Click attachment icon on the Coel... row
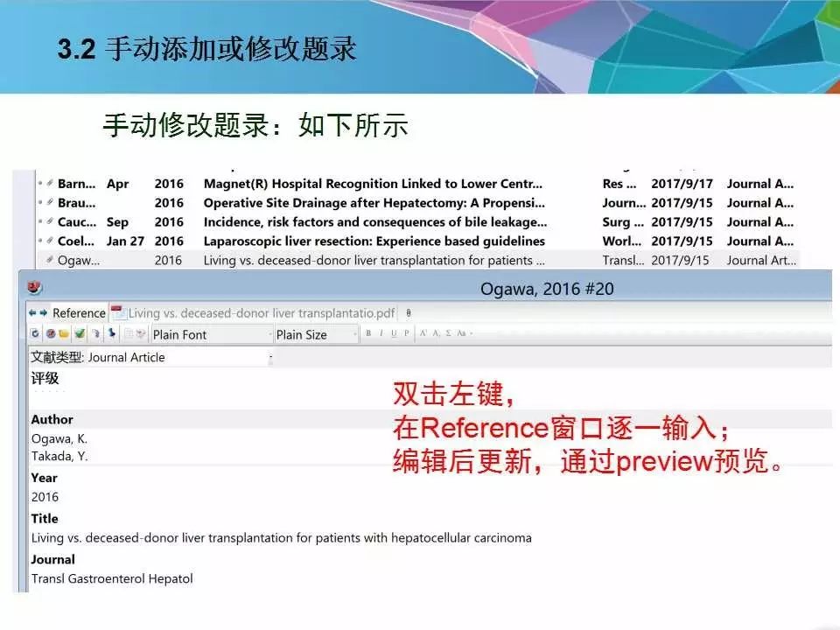 click(49, 241)
